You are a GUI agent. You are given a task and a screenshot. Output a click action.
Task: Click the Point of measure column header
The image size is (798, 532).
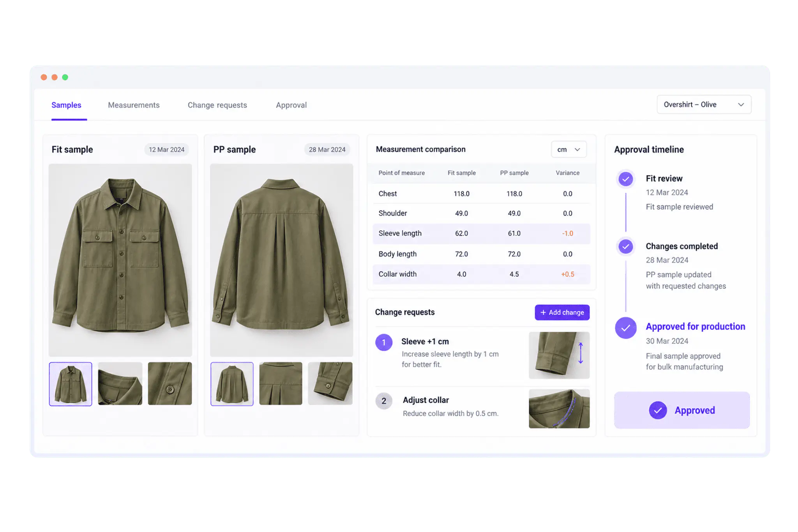tap(401, 173)
